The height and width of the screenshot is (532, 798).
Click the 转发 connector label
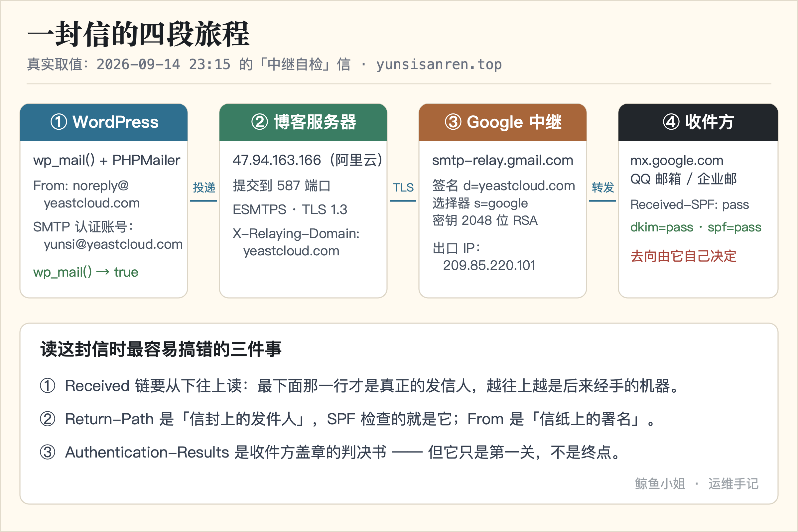pos(603,187)
